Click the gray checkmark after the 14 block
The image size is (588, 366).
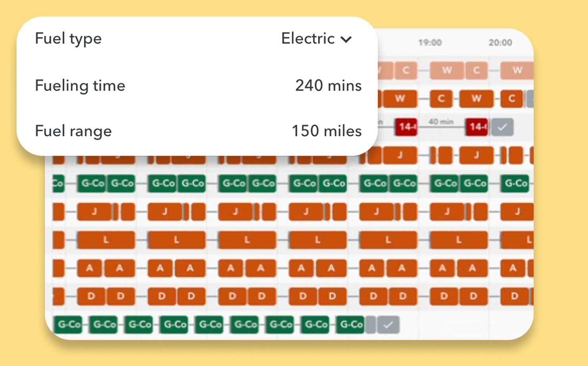click(502, 127)
